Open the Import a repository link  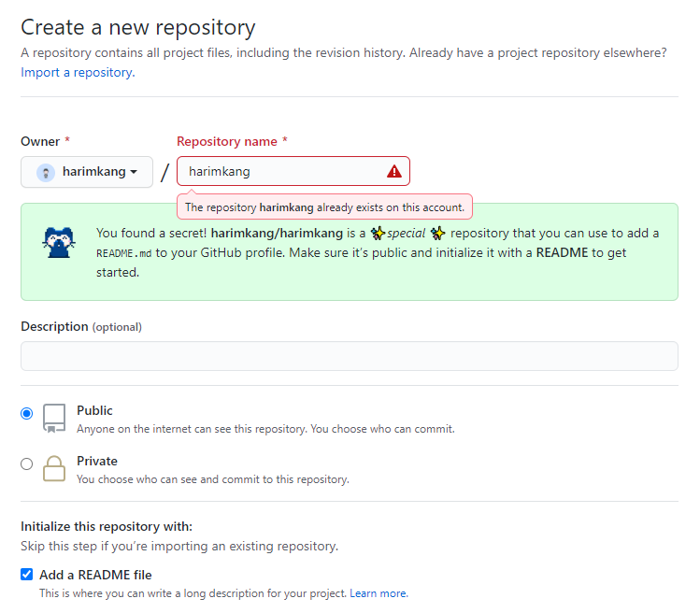(78, 72)
